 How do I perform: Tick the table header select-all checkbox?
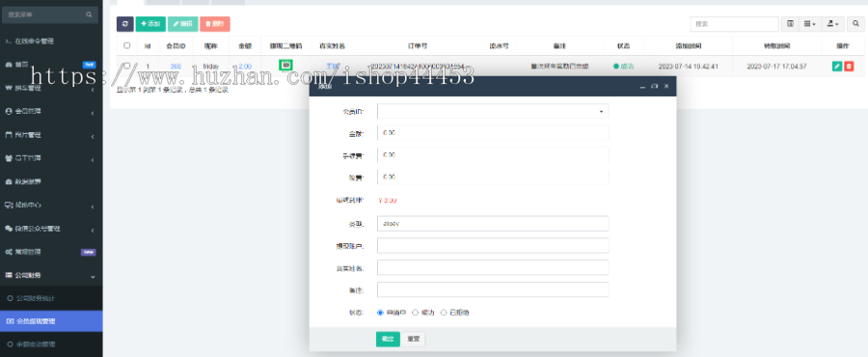click(126, 45)
